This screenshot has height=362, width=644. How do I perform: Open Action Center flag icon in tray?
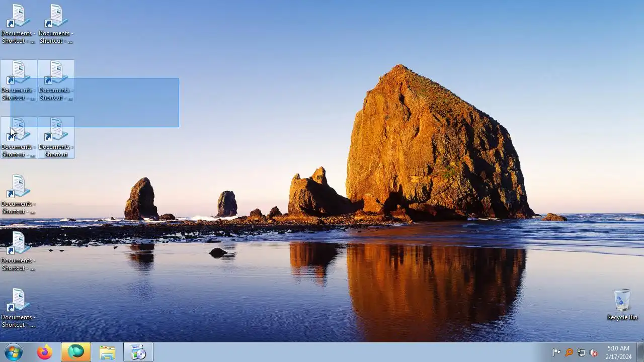pyautogui.click(x=557, y=352)
